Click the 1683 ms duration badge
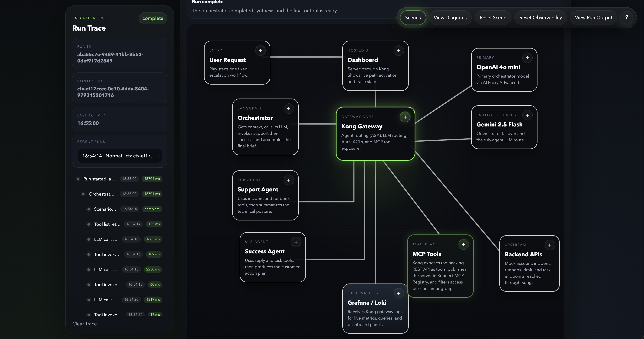Image resolution: width=644 pixels, height=339 pixels. 153,239
